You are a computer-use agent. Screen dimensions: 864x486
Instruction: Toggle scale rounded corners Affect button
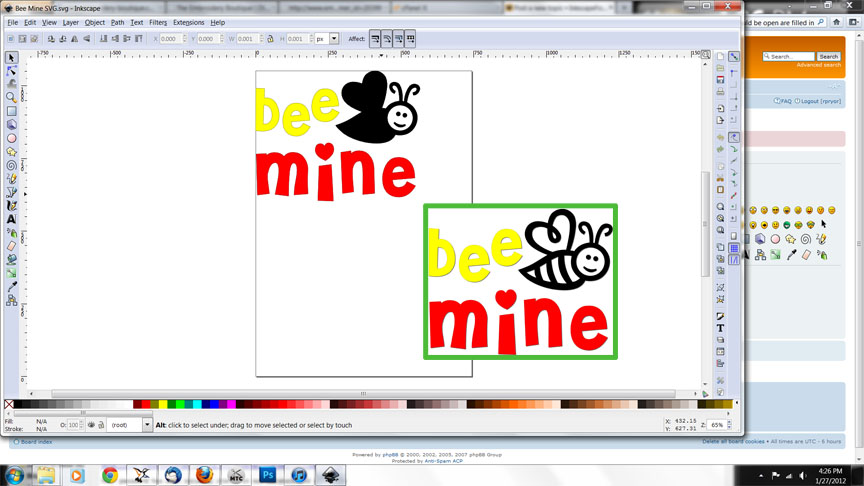click(387, 39)
